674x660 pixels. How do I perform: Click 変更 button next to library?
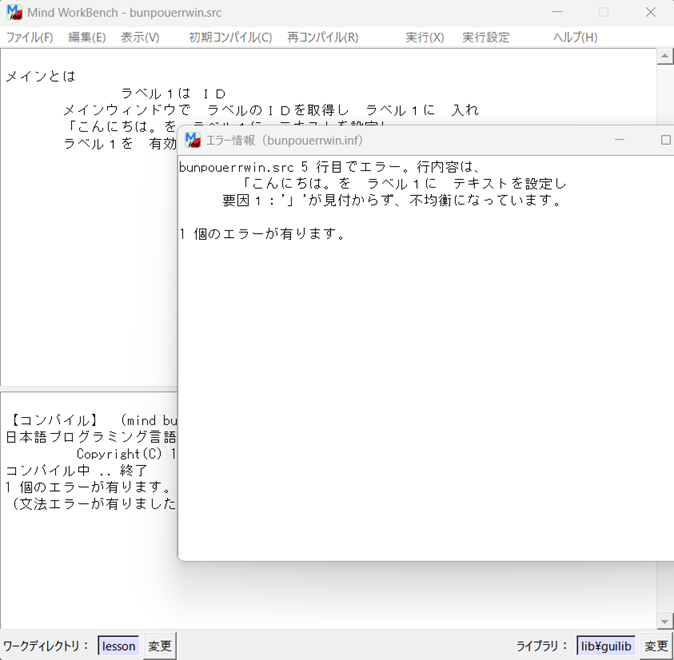656,646
